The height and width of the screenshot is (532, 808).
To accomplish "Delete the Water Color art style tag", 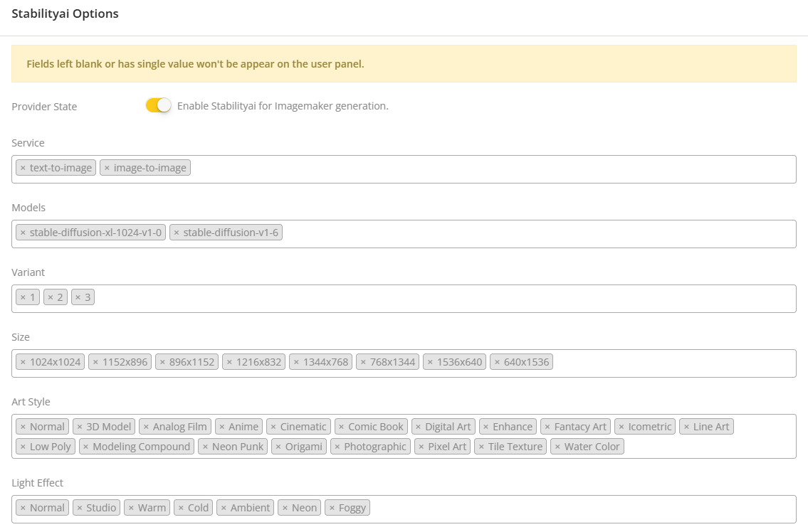I will pyautogui.click(x=557, y=447).
